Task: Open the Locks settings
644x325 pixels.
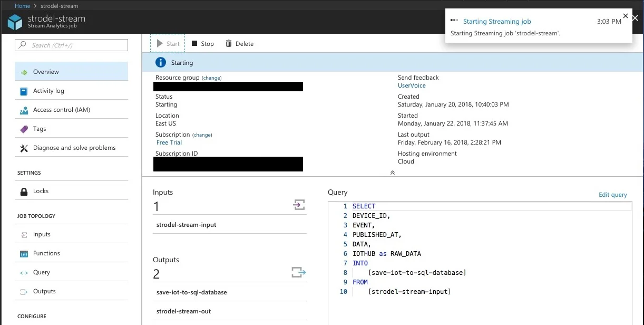Action: tap(71, 191)
